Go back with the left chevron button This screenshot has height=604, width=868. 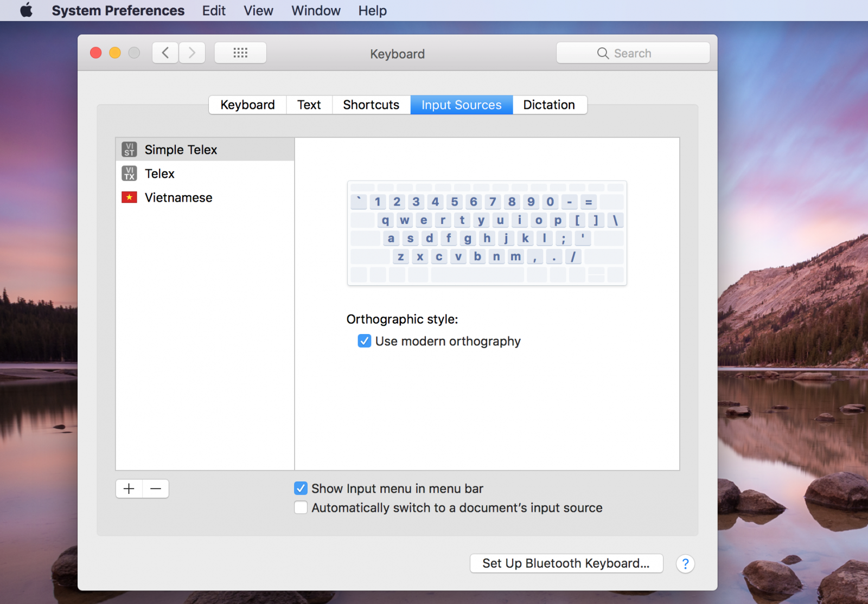pyautogui.click(x=165, y=53)
